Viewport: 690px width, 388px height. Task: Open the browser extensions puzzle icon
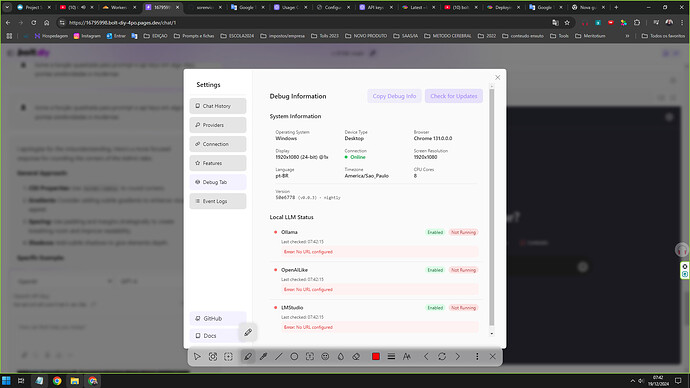(637, 22)
